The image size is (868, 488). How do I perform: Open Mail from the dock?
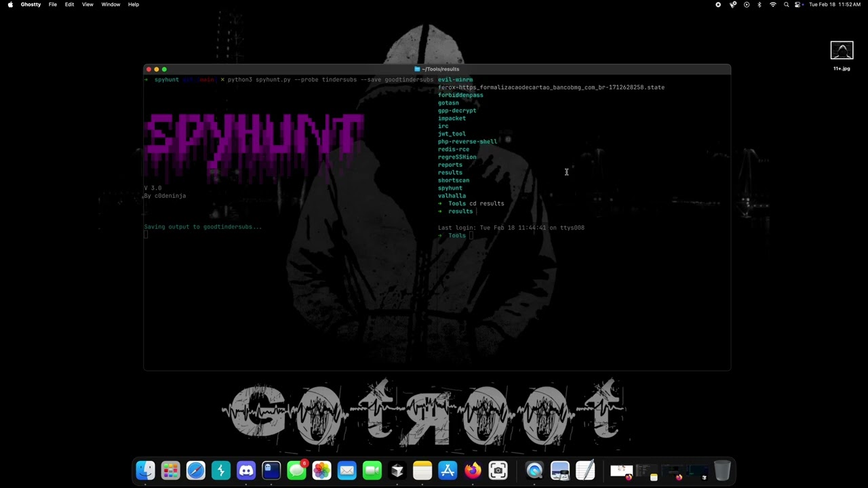click(347, 470)
